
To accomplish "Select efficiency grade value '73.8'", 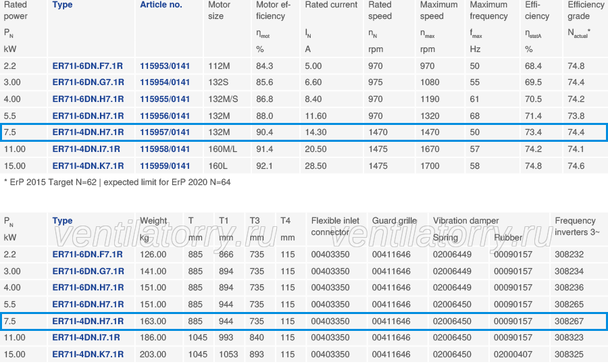I will tap(576, 116).
